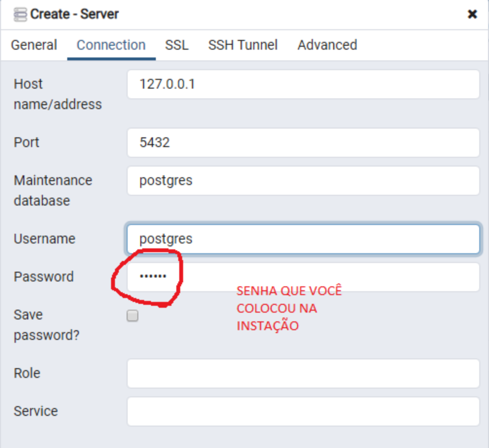Enable the Save password checkbox
This screenshot has height=448, width=489.
(132, 316)
